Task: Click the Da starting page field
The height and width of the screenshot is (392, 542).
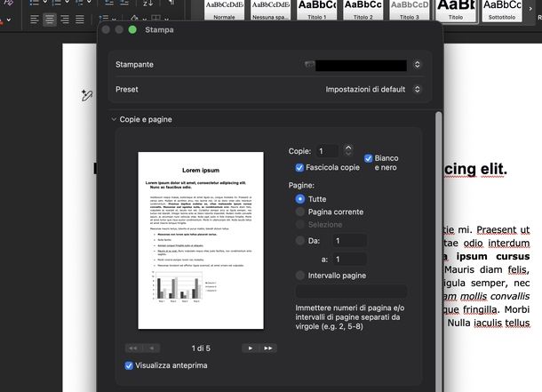Action: (349, 241)
